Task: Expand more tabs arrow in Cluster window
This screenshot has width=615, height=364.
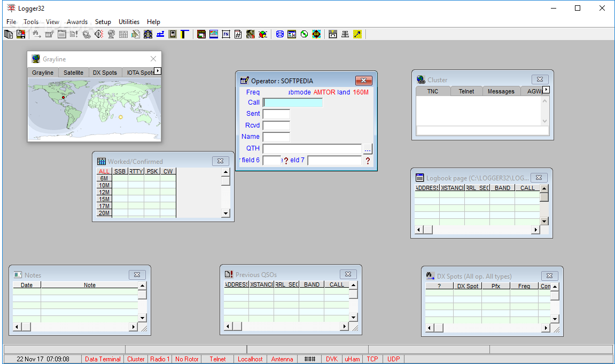Action: [546, 90]
